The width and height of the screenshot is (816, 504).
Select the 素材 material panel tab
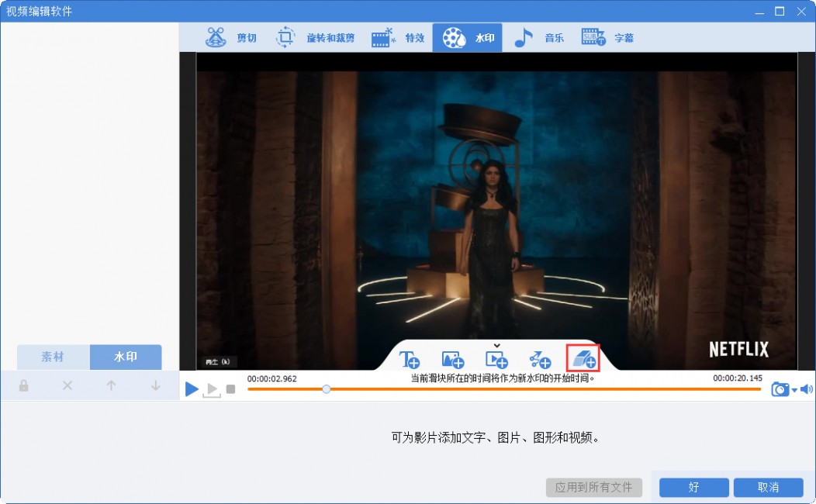(x=53, y=357)
